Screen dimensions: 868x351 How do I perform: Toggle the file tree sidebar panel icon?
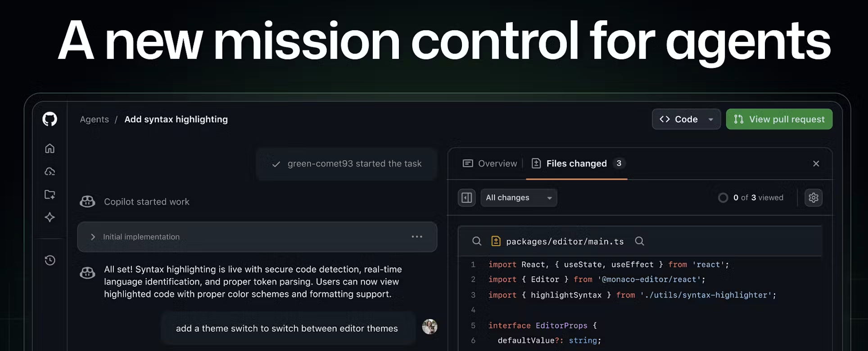tap(467, 198)
